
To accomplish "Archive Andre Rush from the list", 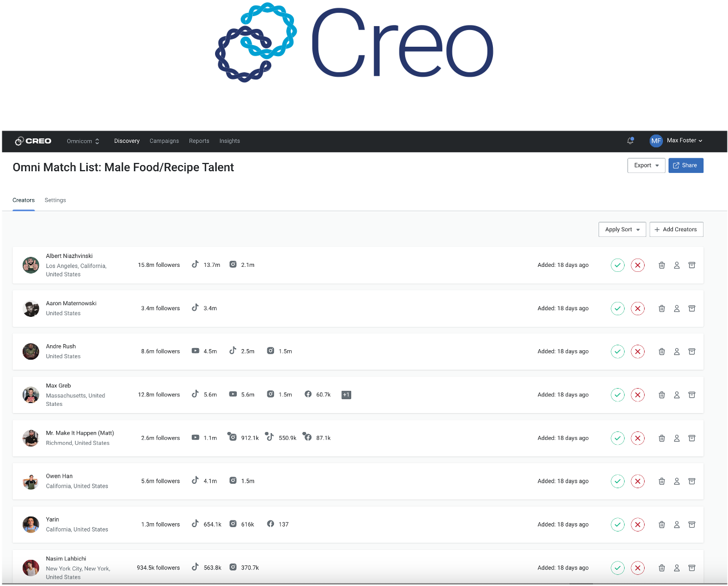I will pyautogui.click(x=692, y=351).
